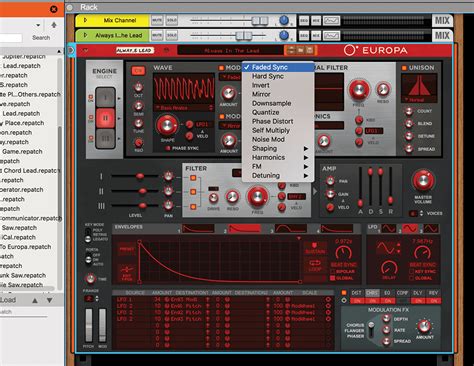474x366 pixels.
Task: Choose Invert from the menu
Action: 278,85
